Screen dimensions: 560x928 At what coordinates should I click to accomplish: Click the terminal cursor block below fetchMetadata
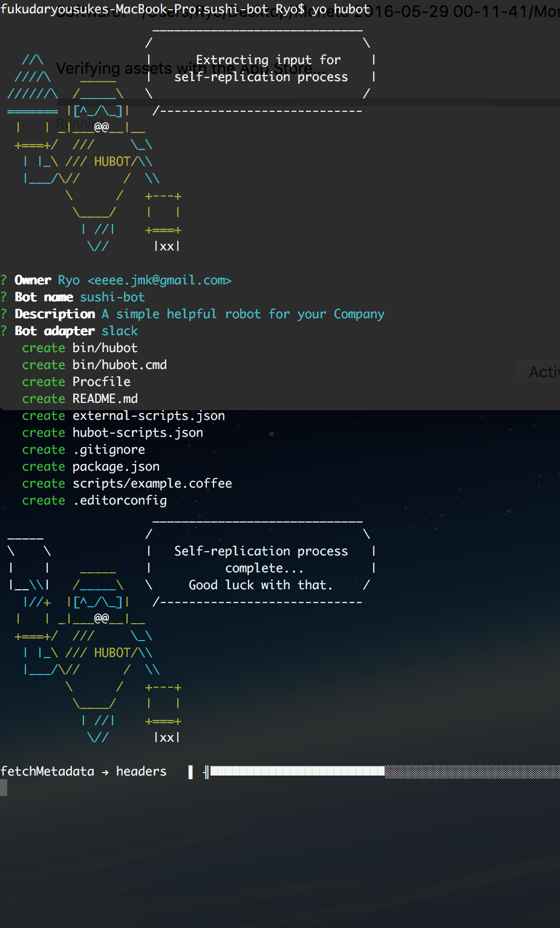(x=4, y=788)
